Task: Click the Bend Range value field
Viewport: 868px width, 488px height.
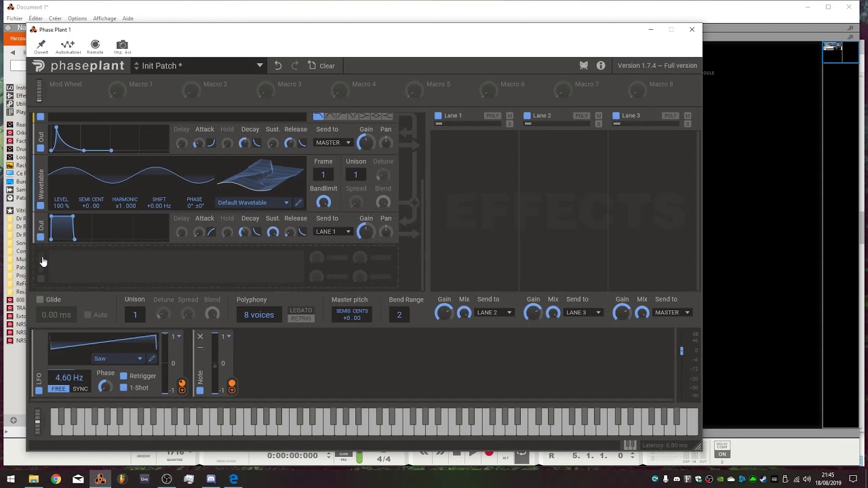Action: coord(399,314)
